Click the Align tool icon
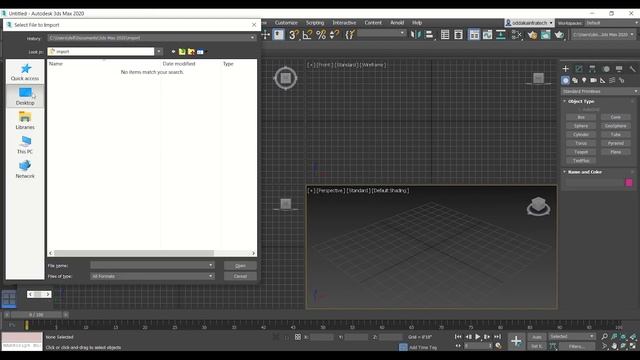The width and height of the screenshot is (640, 360). 429,35
